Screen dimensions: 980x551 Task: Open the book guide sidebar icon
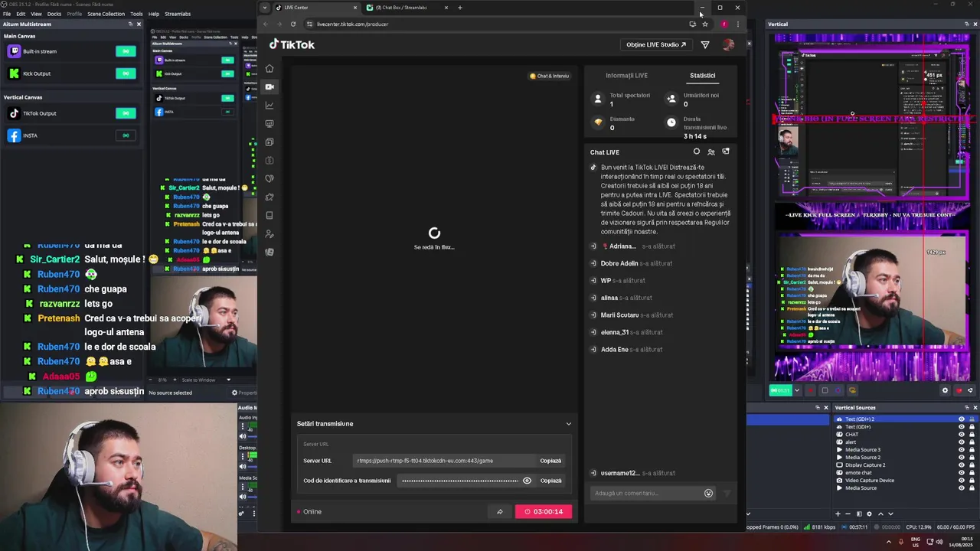coord(269,215)
